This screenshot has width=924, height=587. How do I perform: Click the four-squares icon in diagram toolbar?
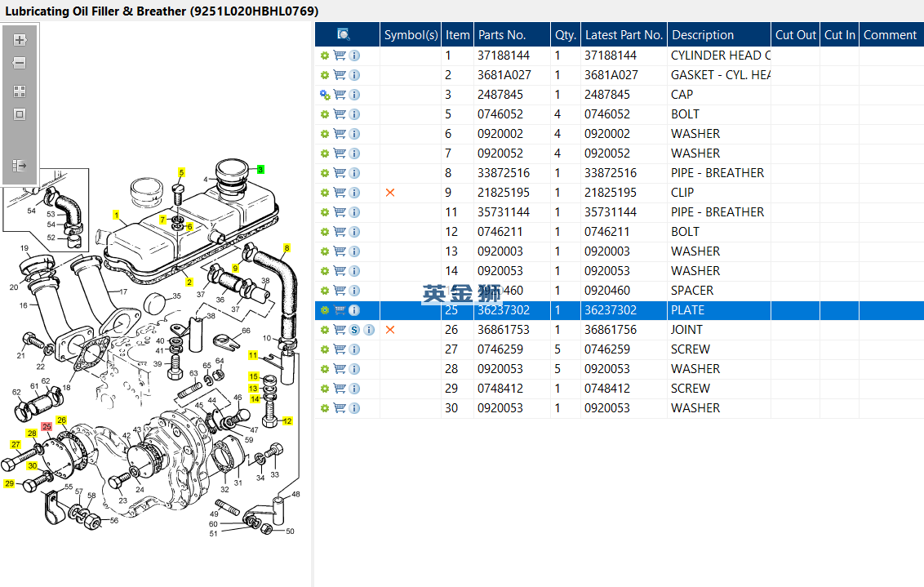pos(20,91)
